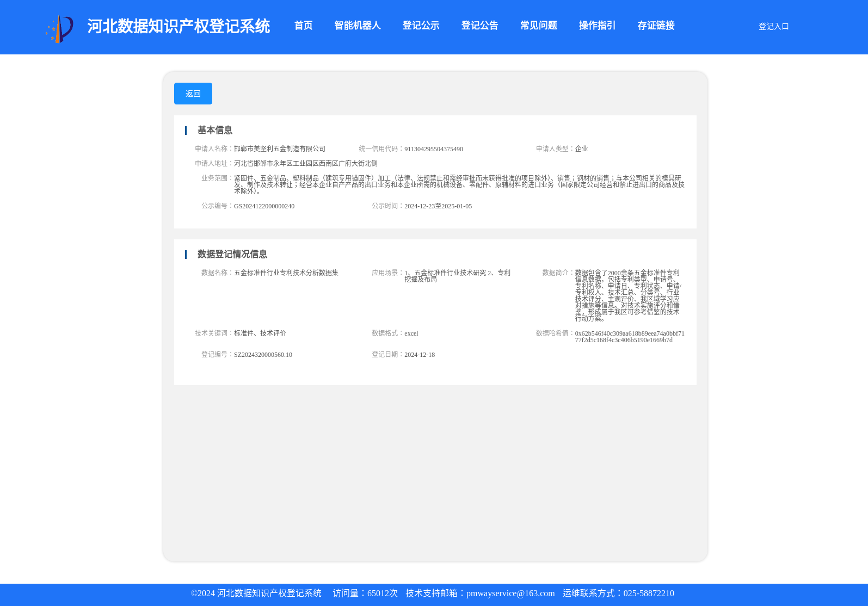
Task: Select address 河北省邯郸市永年区工业园区西南区广府大街北侧
Action: coord(306,164)
